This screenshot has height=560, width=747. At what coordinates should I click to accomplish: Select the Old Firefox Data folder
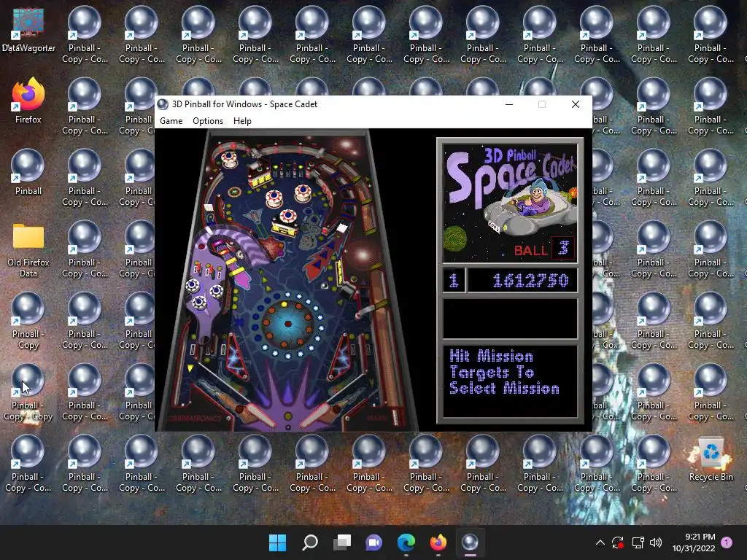(x=28, y=250)
